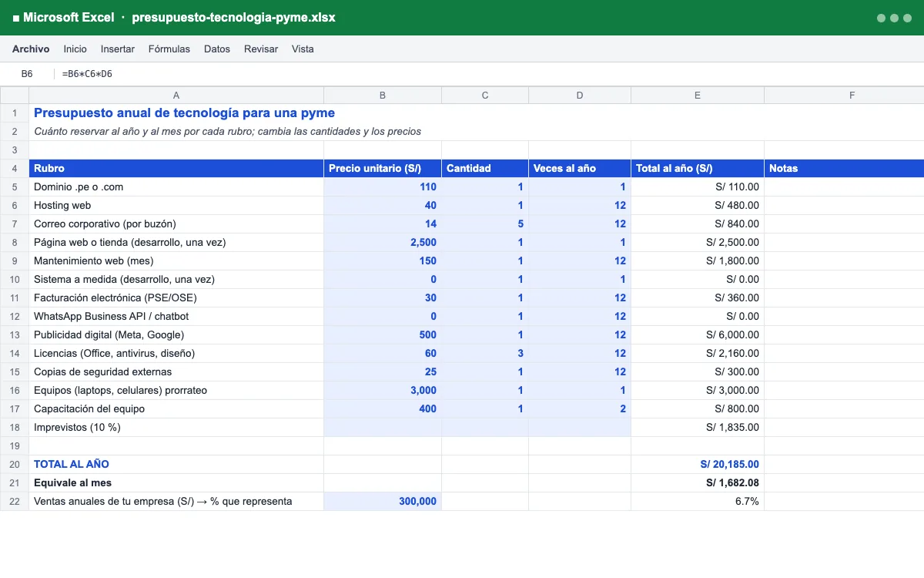Viewport: 924px width, 578px height.
Task: Select cell 'Dominio .pe o .com'
Action: coord(176,187)
